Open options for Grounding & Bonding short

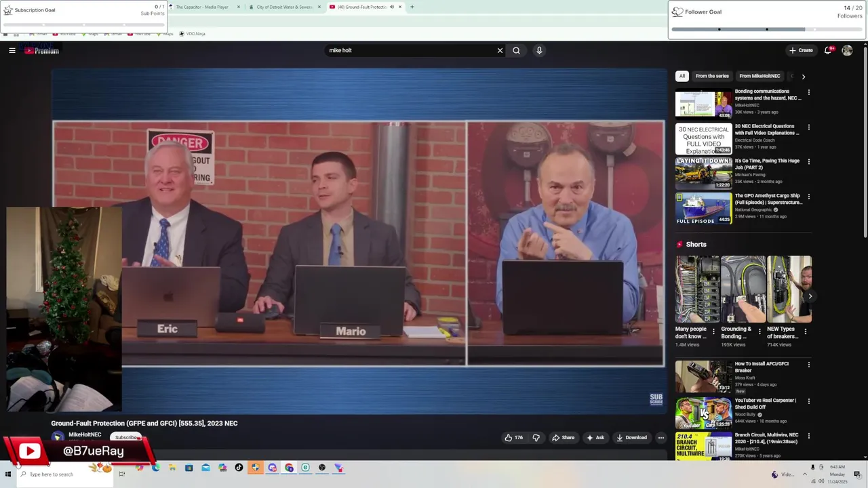tap(759, 331)
